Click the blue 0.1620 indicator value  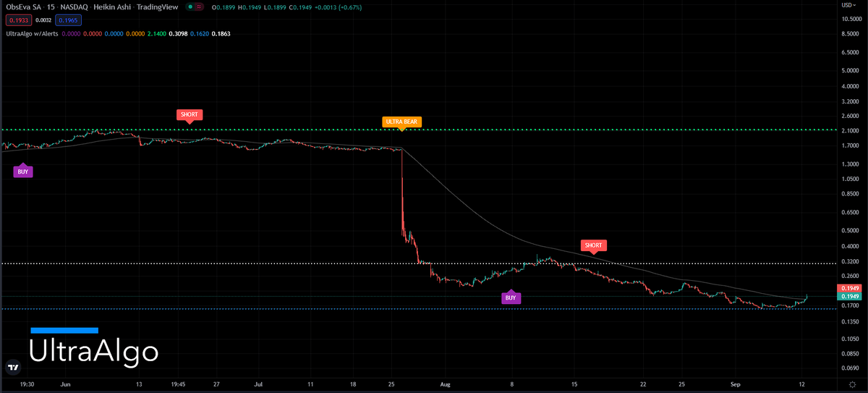coord(199,33)
